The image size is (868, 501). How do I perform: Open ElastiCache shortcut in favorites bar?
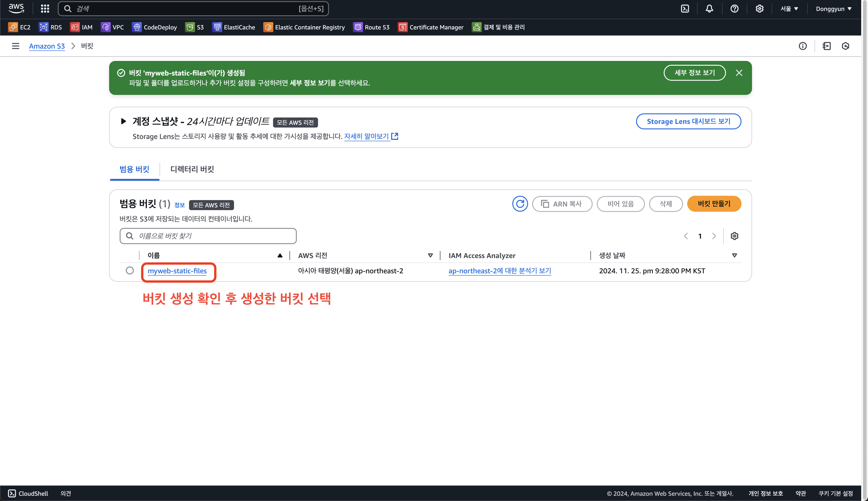coord(234,27)
